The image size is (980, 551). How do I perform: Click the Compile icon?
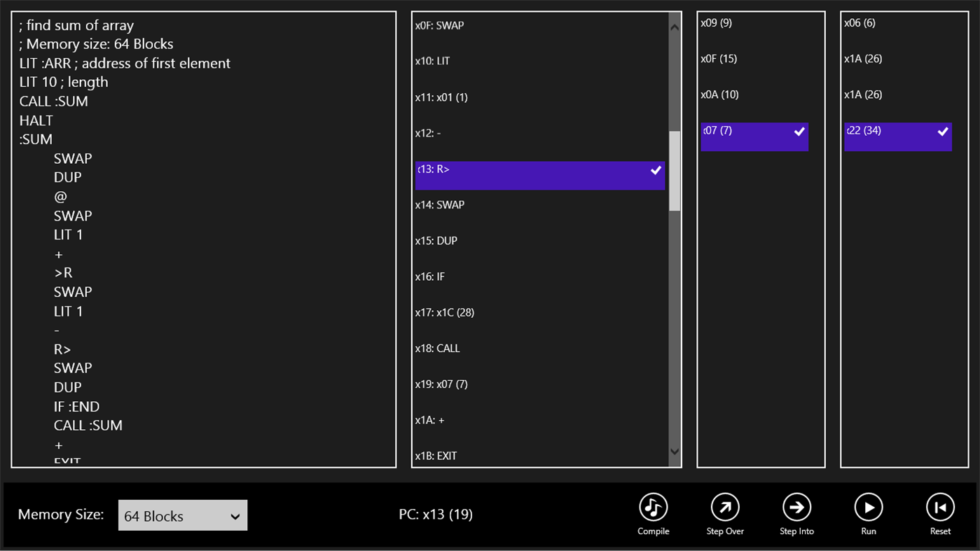coord(652,507)
